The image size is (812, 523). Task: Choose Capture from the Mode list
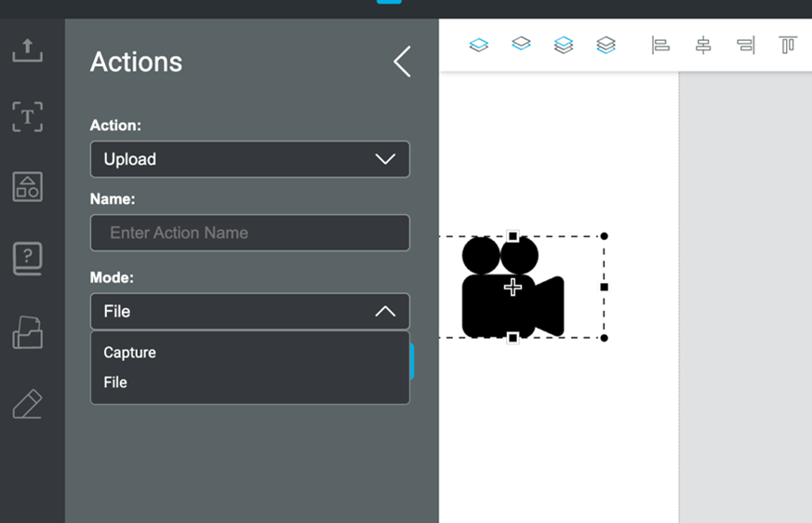130,353
